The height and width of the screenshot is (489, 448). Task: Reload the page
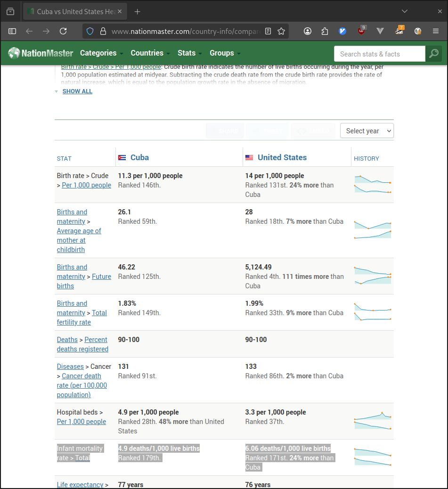pos(63,31)
